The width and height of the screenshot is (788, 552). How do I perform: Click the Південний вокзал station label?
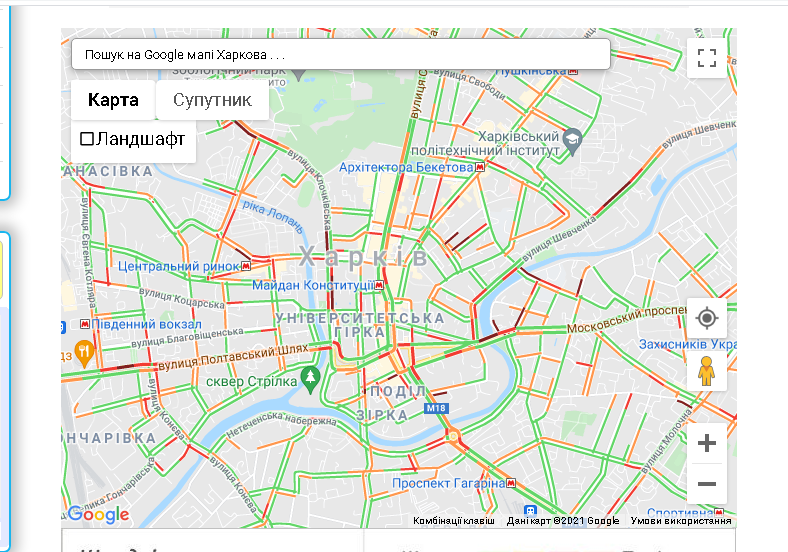pyautogui.click(x=146, y=324)
